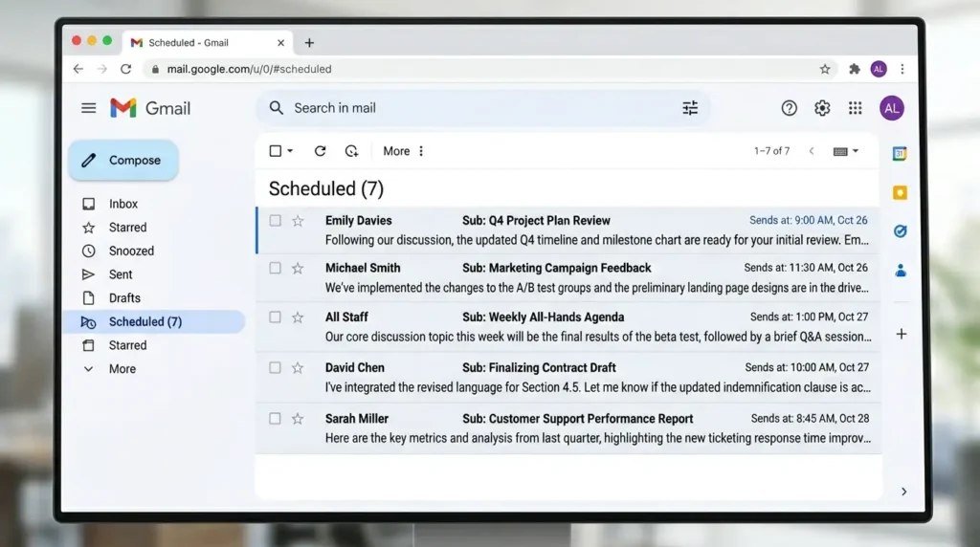
Task: Star the David Chen email
Action: 298,368
